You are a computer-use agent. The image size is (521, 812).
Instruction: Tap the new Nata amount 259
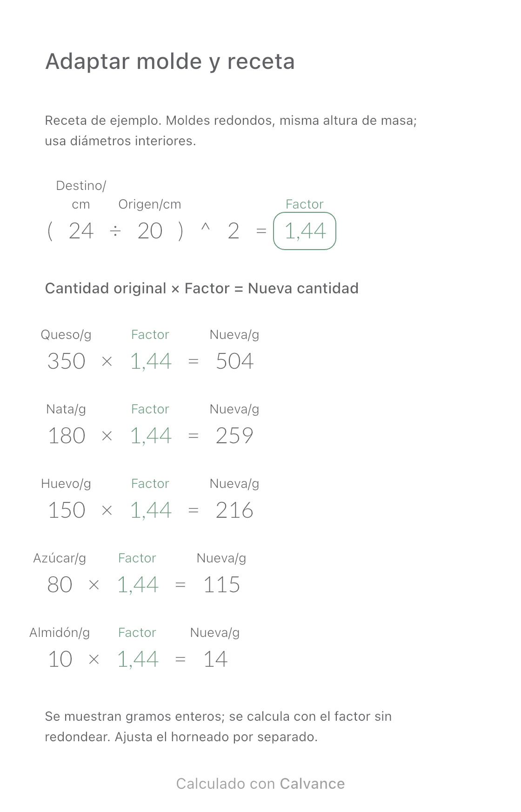click(234, 436)
